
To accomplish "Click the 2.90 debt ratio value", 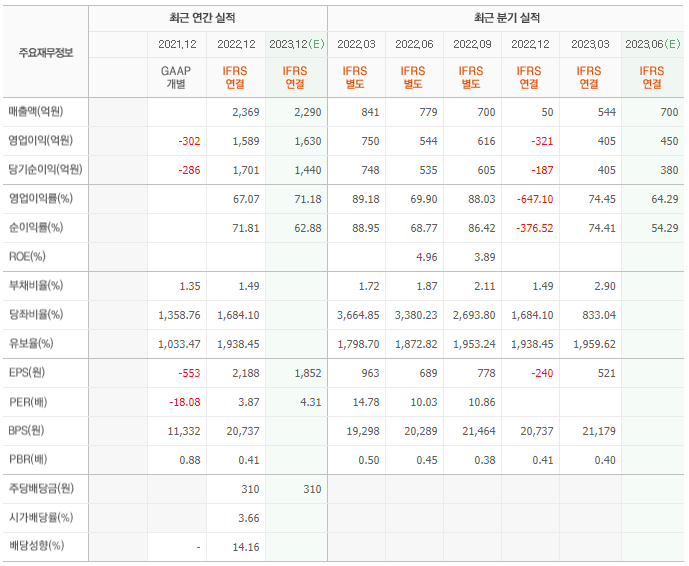I will [605, 287].
